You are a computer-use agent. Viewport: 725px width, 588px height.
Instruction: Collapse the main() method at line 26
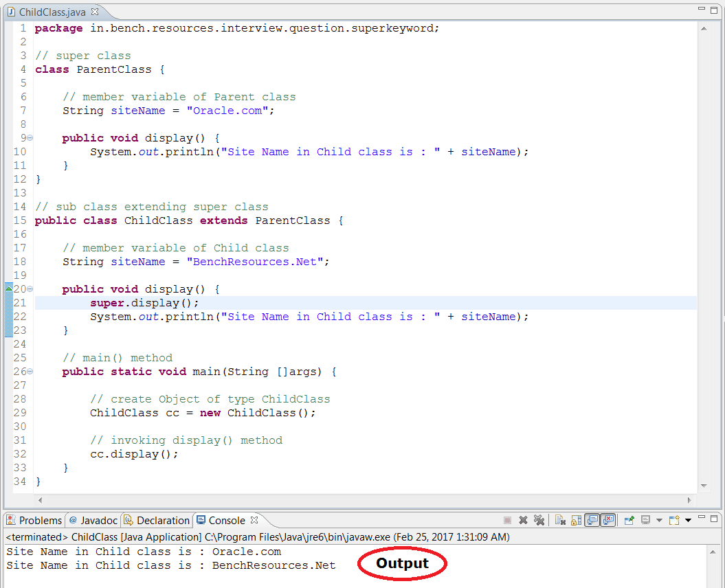pos(29,371)
